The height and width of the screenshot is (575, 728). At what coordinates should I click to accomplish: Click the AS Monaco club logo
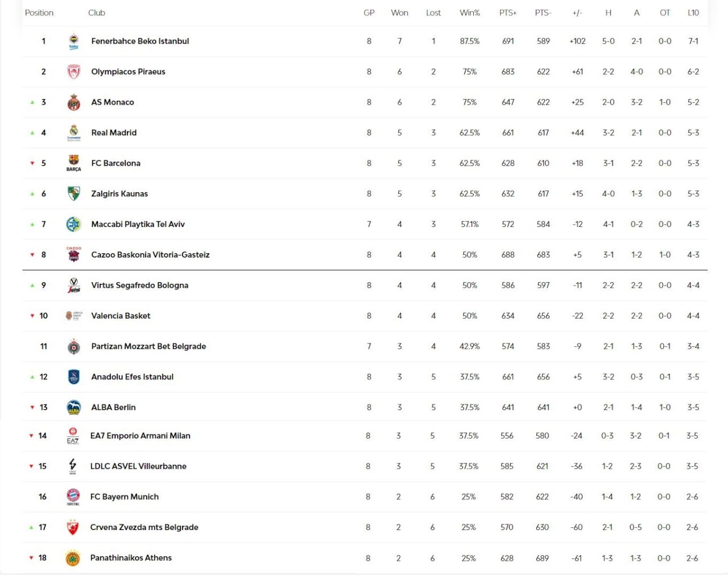click(73, 102)
